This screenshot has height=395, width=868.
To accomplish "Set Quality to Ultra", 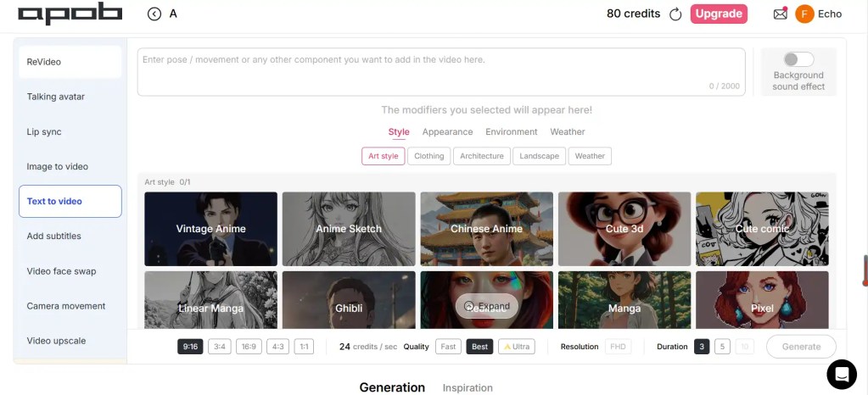I will click(x=517, y=347).
